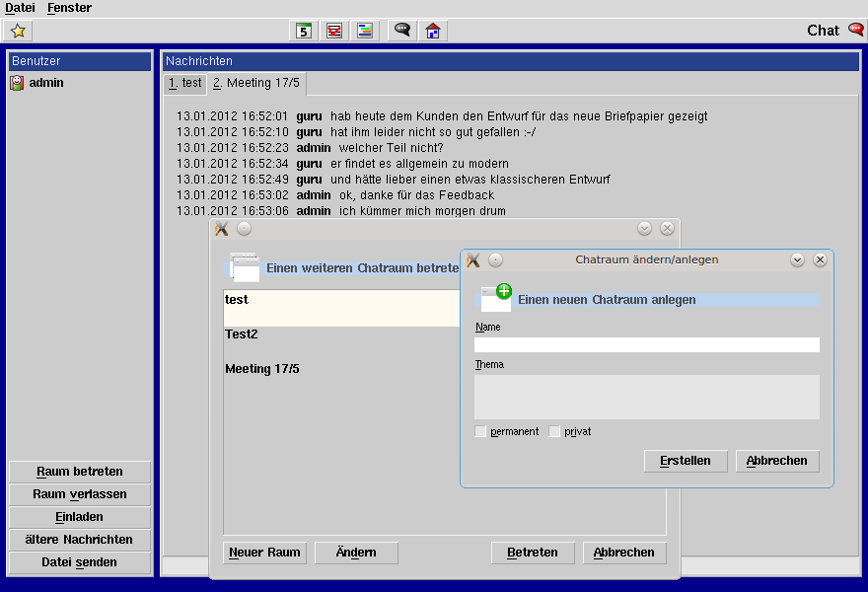The image size is (868, 592).
Task: Click Abbrechen in the new chatroom dialog
Action: (x=776, y=461)
